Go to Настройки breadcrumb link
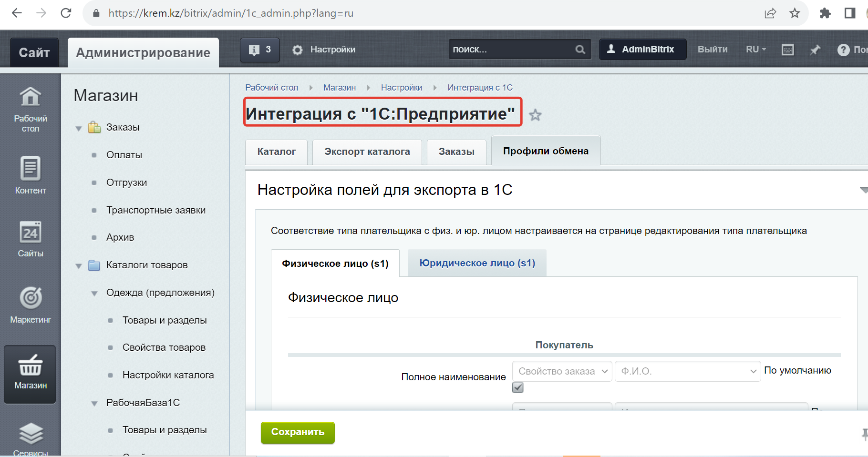 click(402, 88)
